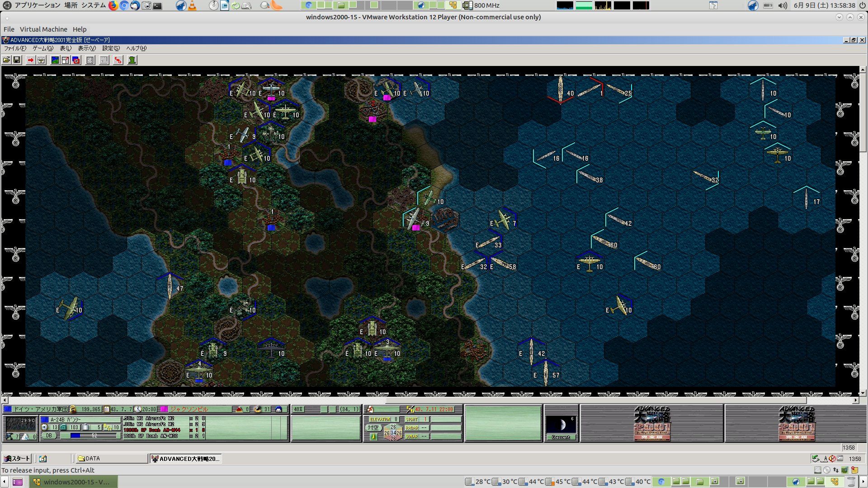Click the DB fuel gauge bar
Screen dimensions: 868x488
(x=88, y=436)
